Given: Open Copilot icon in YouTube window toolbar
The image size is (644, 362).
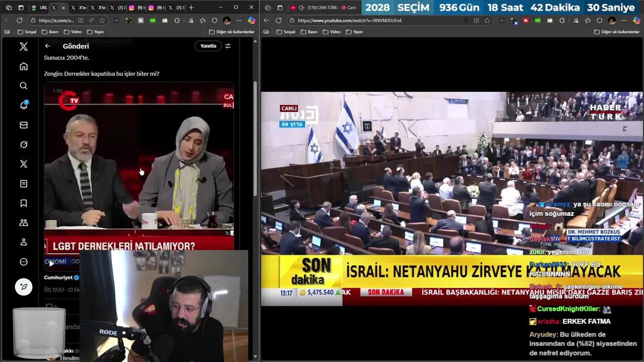Looking at the screenshot, I should pos(636,21).
